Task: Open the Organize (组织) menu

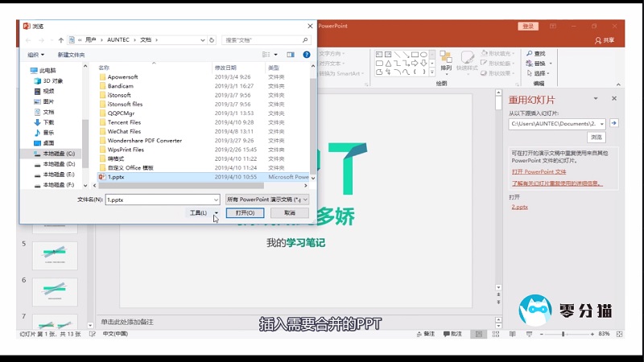Action: pyautogui.click(x=36, y=55)
